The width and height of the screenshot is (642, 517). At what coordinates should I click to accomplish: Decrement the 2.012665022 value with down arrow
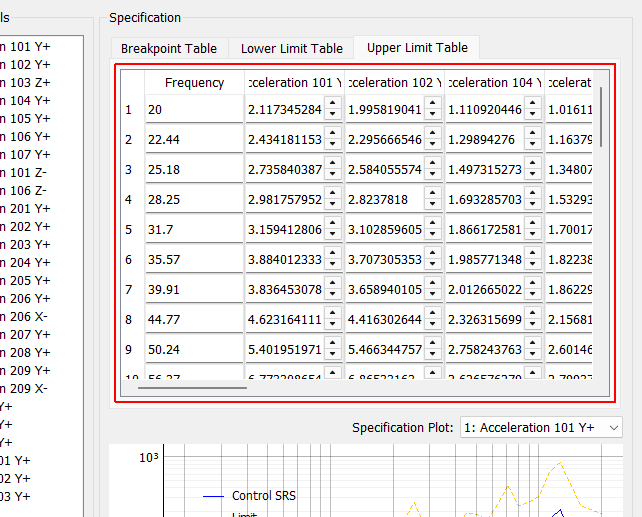click(533, 294)
